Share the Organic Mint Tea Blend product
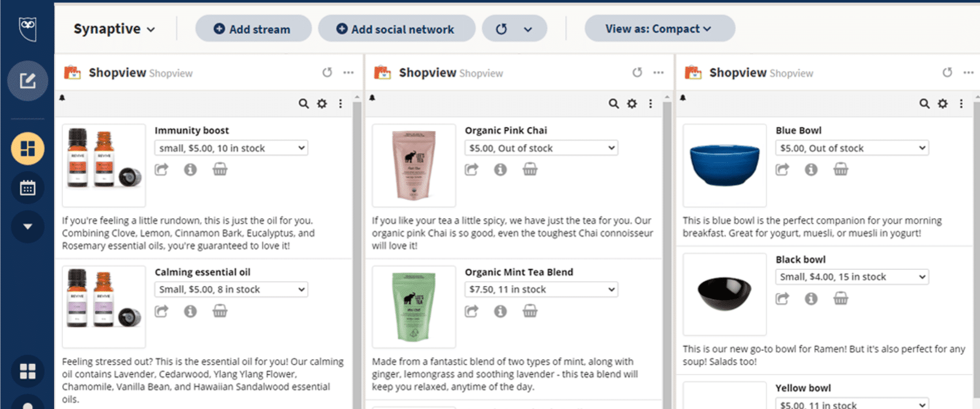Image resolution: width=980 pixels, height=409 pixels. (471, 311)
